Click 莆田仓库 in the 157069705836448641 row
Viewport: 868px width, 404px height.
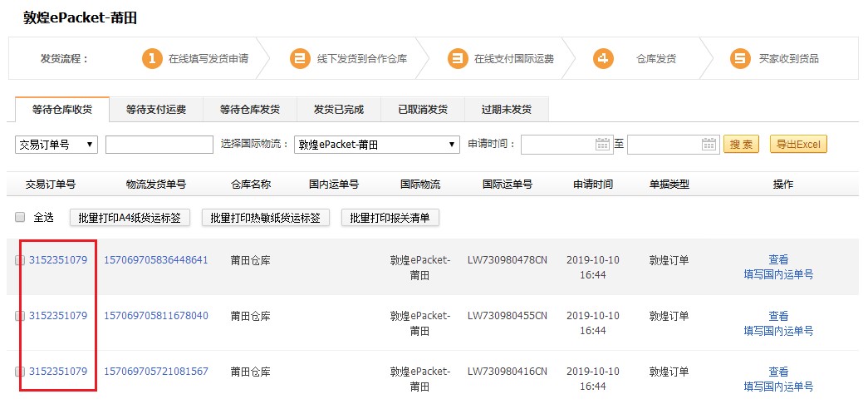251,260
